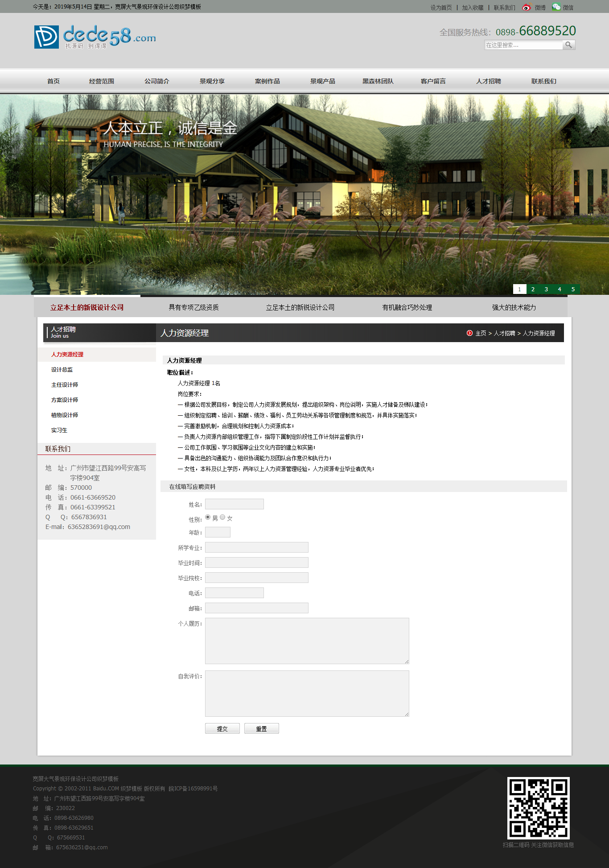Click 加入收藏 link in top bar

point(473,8)
